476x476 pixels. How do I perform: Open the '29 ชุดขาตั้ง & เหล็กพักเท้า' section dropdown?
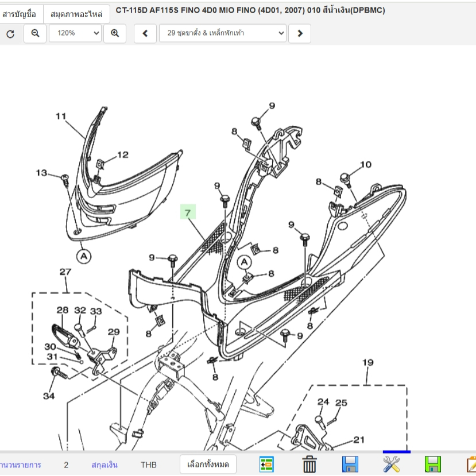pyautogui.click(x=223, y=33)
